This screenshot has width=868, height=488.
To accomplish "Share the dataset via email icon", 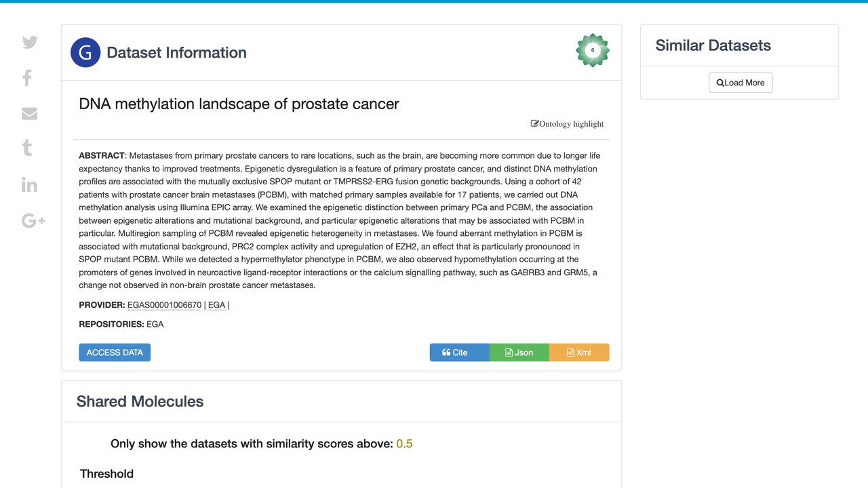I will coord(29,113).
